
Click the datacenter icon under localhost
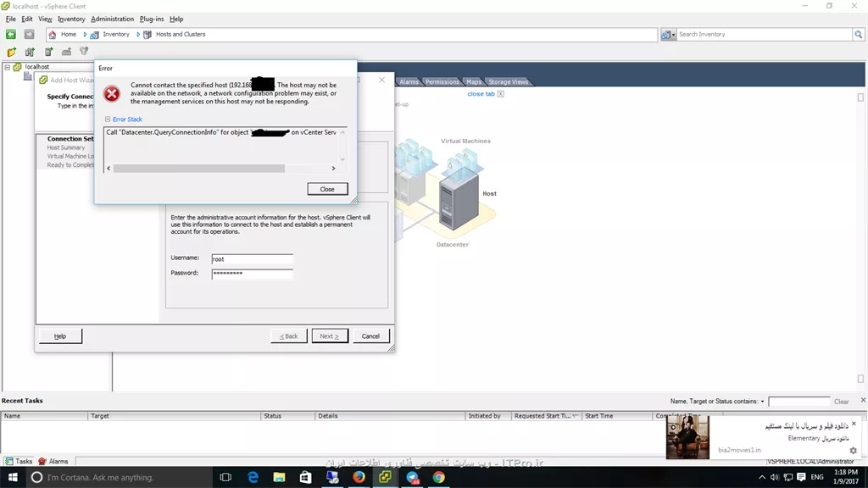click(x=28, y=75)
